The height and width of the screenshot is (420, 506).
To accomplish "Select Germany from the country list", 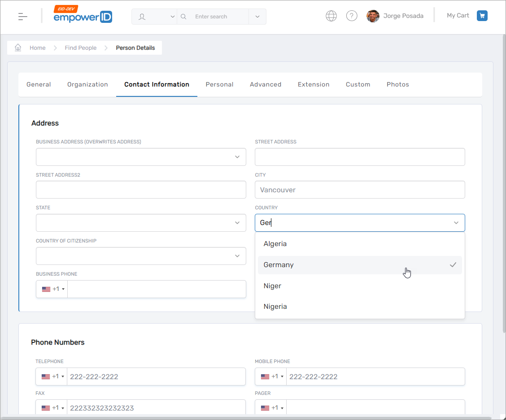I will pyautogui.click(x=279, y=265).
